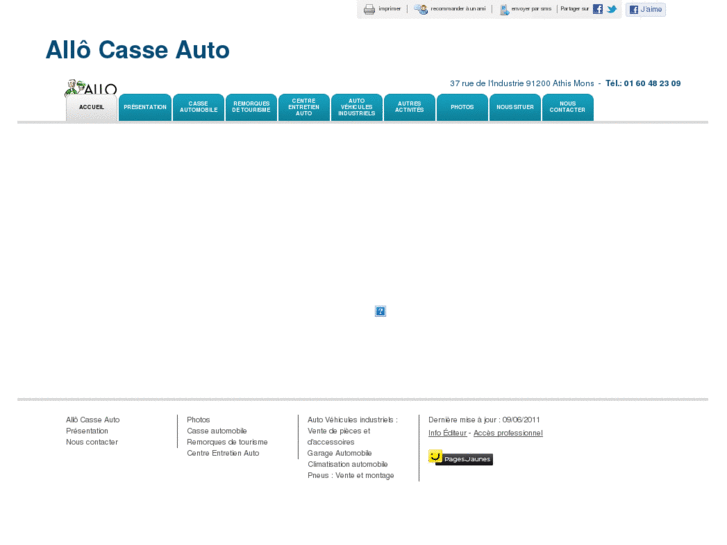Select the Autres Activités tab
The image size is (727, 545).
410,108
